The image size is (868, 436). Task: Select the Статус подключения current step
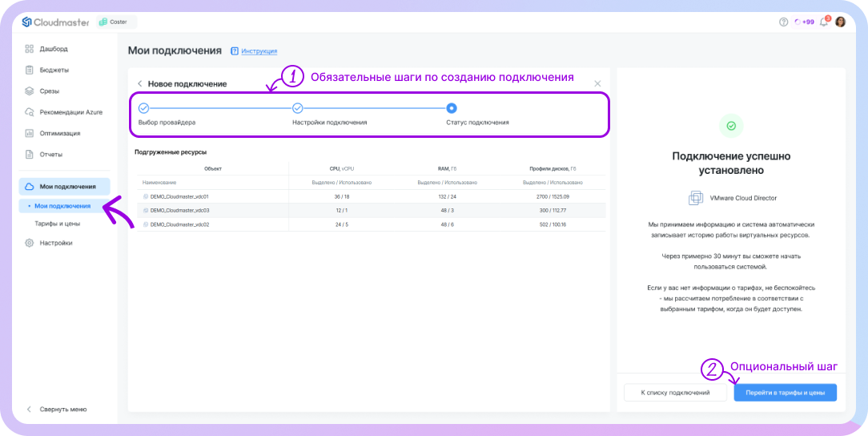point(452,108)
